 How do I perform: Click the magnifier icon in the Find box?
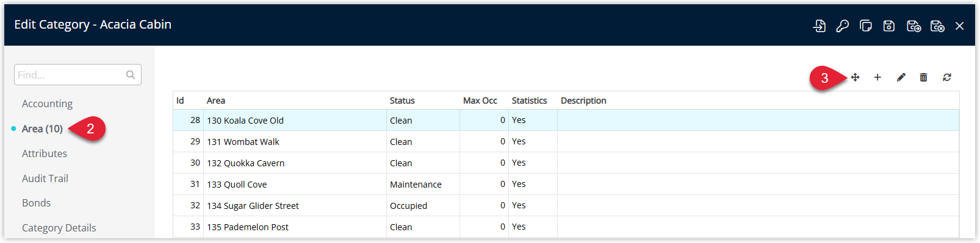pos(131,75)
